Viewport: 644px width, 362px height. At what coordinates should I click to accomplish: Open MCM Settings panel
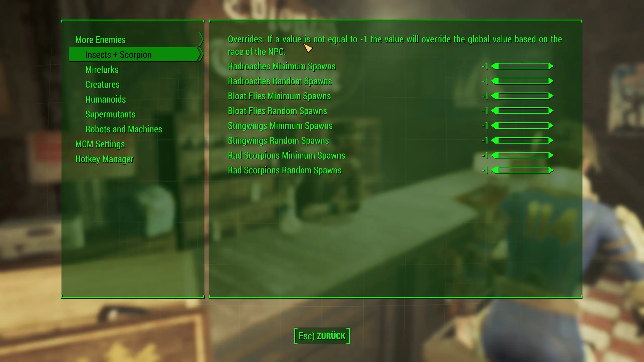[100, 144]
